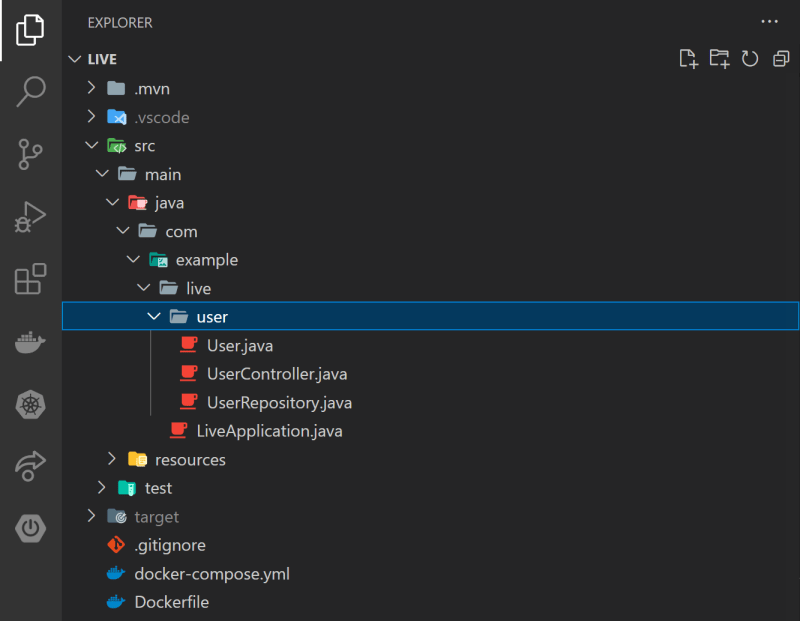The width and height of the screenshot is (800, 621).
Task: Open UserController.java file
Action: pos(277,374)
